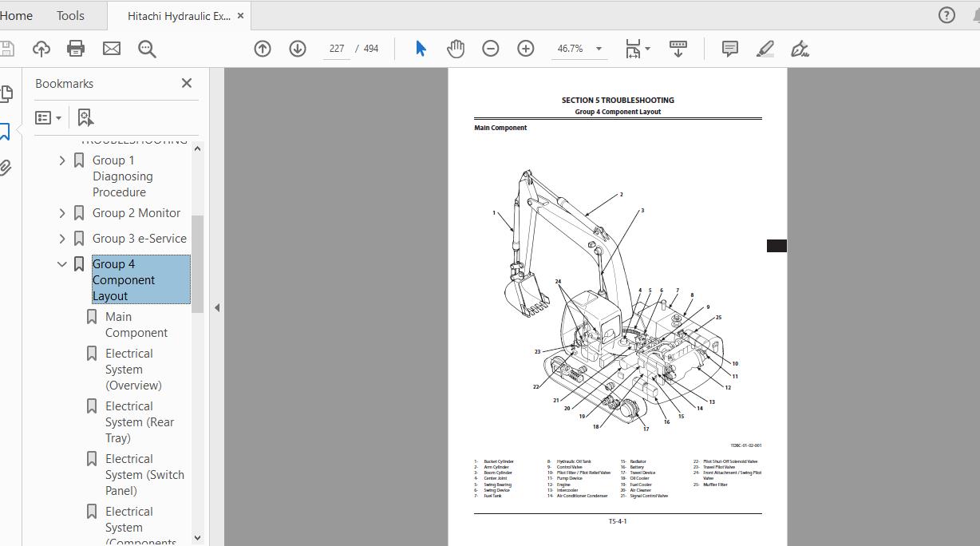The image size is (980, 546).
Task: Zoom in with the plus icon
Action: [x=526, y=49]
